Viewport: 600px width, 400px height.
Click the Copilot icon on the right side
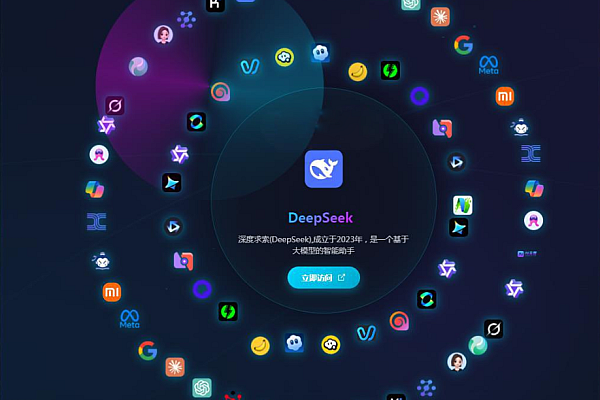tap(534, 188)
